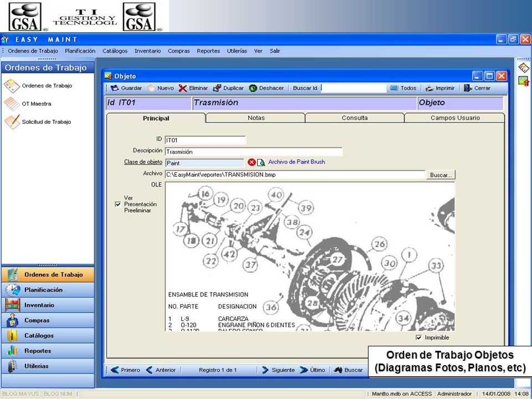Go to Último record arrow
Viewport: 532px width, 399px height.
(304, 370)
